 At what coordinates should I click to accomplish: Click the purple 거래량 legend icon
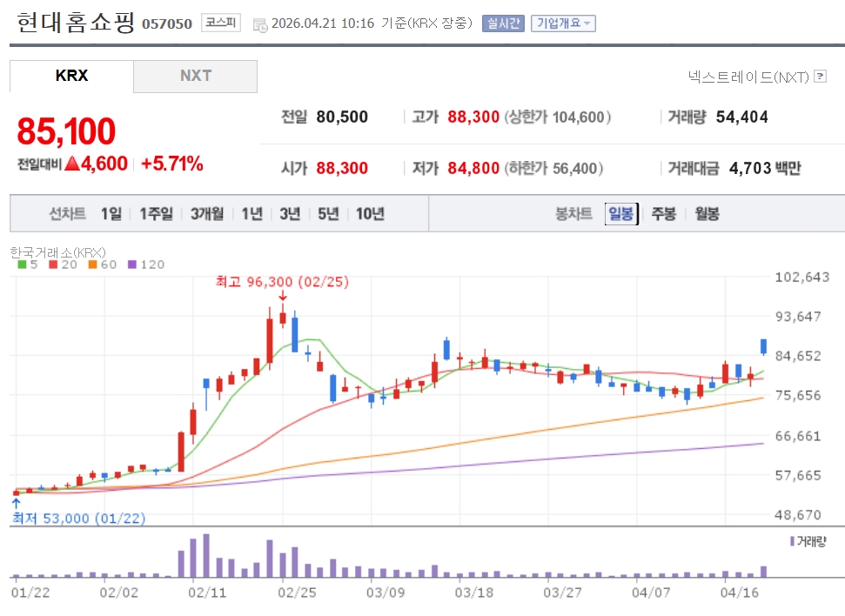(791, 540)
